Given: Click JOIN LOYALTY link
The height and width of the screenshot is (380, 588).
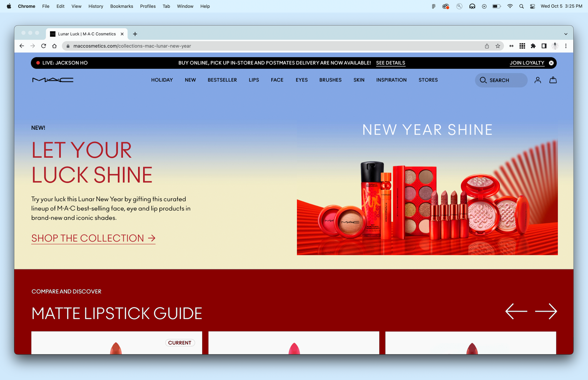Looking at the screenshot, I should 527,63.
